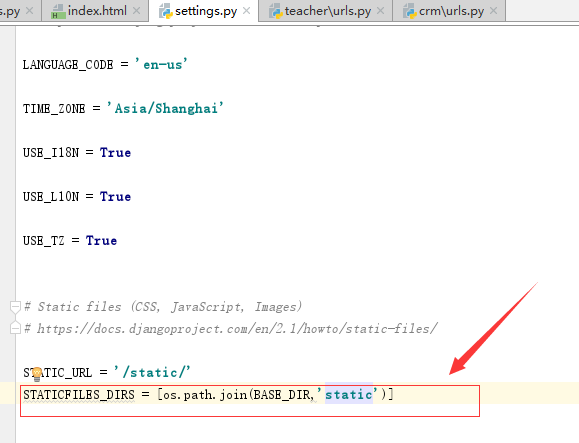Close the index.html tab

coord(136,11)
